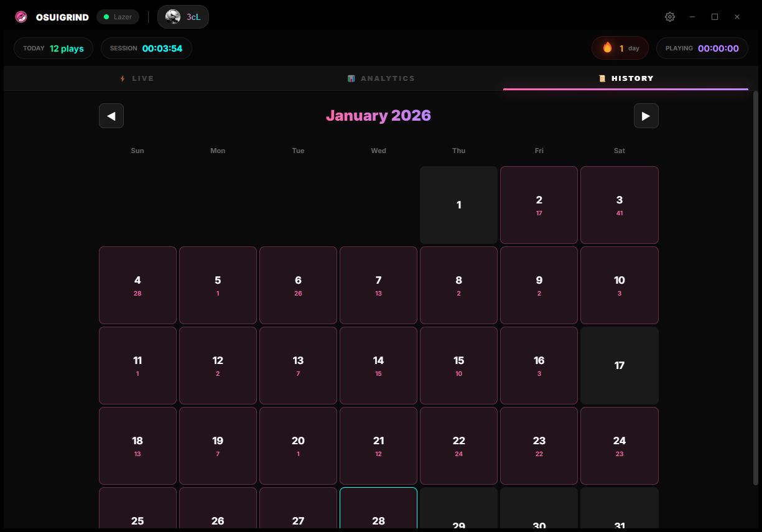The image size is (762, 532).
Task: Switch to the Live tab
Action: click(137, 78)
